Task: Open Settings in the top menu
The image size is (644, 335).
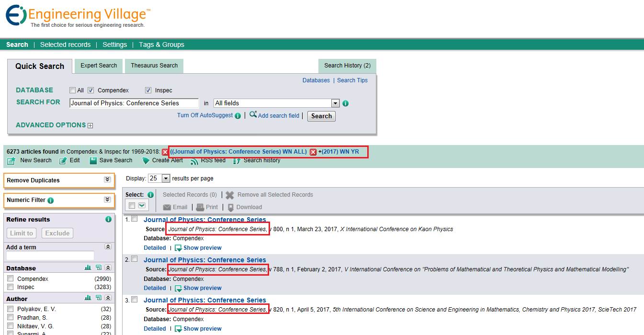Action: point(114,45)
